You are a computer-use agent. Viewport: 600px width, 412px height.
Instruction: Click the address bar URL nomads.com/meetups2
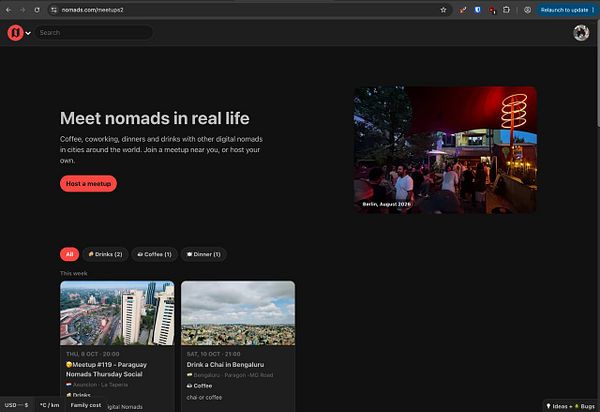[x=93, y=10]
